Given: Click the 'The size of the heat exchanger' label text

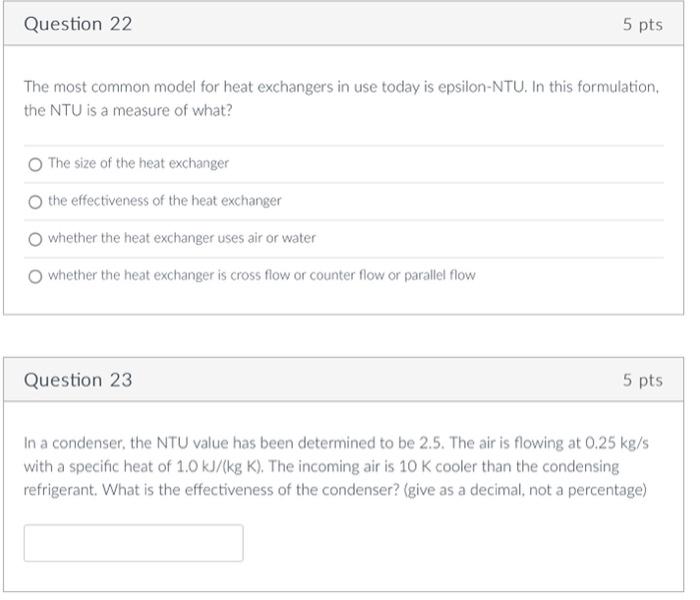Looking at the screenshot, I should pyautogui.click(x=138, y=163).
